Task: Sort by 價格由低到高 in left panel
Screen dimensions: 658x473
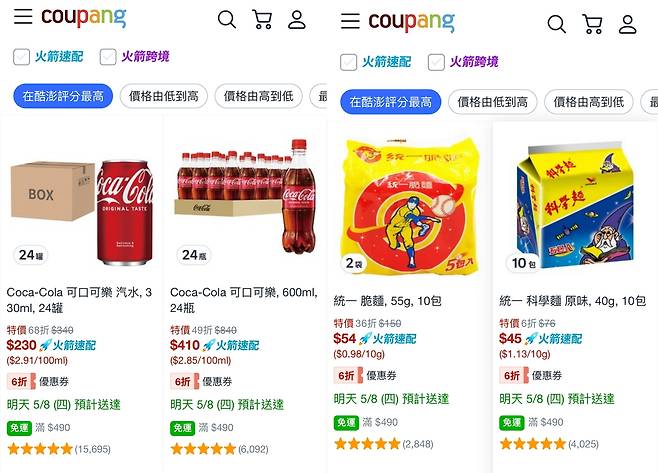Action: click(164, 96)
